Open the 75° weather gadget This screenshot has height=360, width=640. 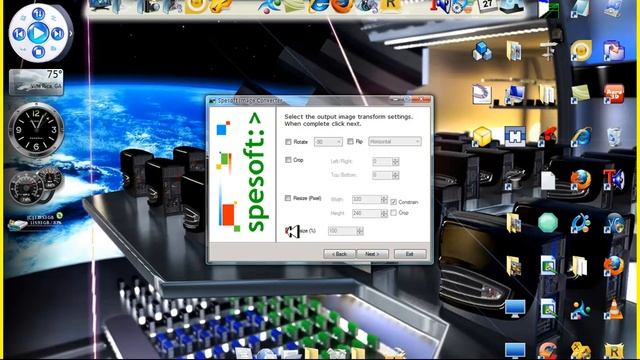click(36, 82)
